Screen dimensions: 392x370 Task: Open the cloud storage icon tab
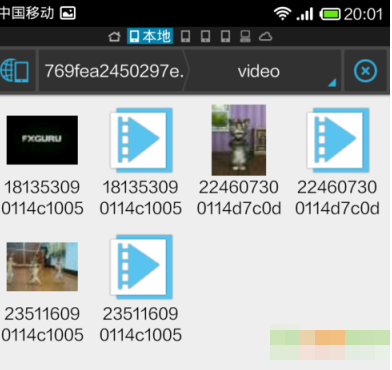pyautogui.click(x=266, y=36)
